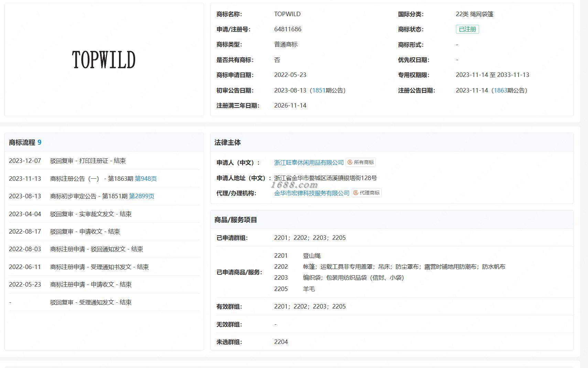Open agency 金华市宏律科技服务有限公司 link
588x368 pixels.
[x=312, y=193]
